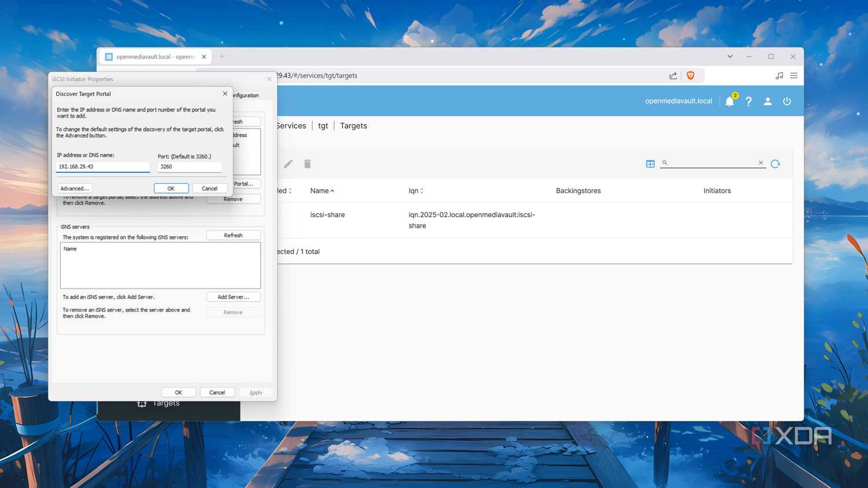Image resolution: width=868 pixels, height=488 pixels.
Task: Click the Initiators column header
Action: coord(717,191)
